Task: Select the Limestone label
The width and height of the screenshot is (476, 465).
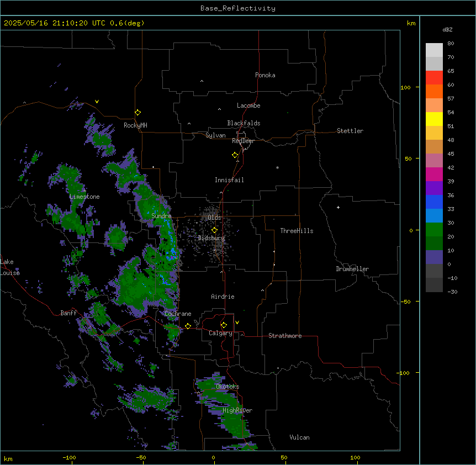Action: click(x=84, y=197)
